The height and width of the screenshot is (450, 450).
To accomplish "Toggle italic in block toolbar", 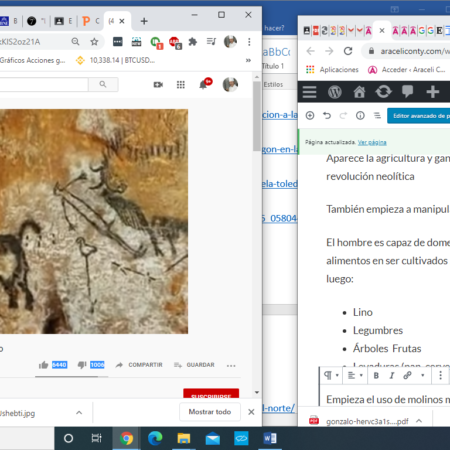I will pos(392,376).
